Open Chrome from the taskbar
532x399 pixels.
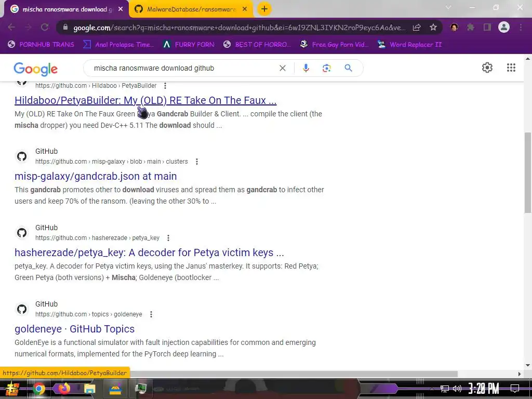(38, 389)
